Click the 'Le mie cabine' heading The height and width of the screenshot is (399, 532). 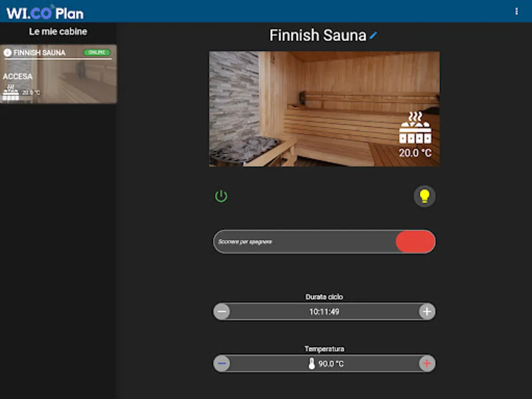coord(58,32)
